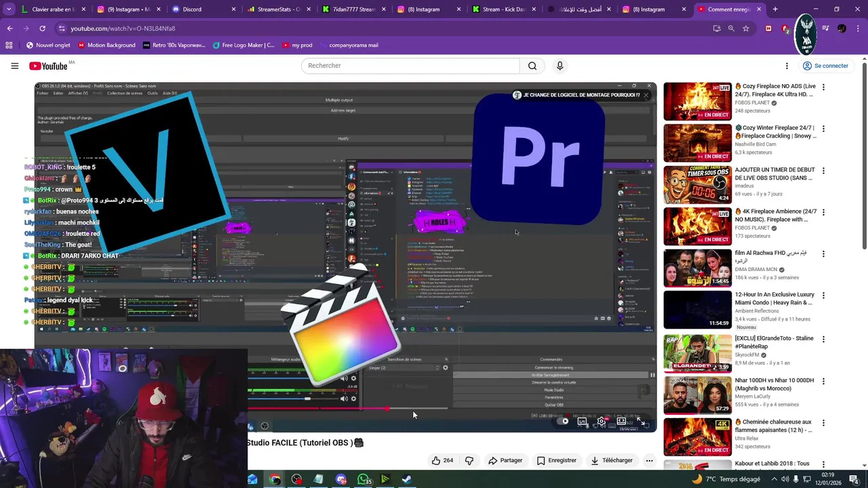Open options for Cozy Winter Fireplace video
The image size is (868, 488).
click(x=823, y=129)
